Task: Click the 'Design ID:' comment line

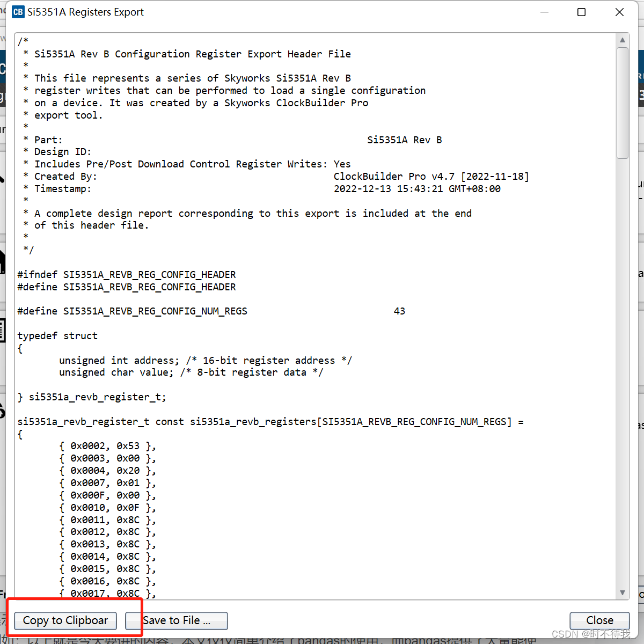Action: 57,152
